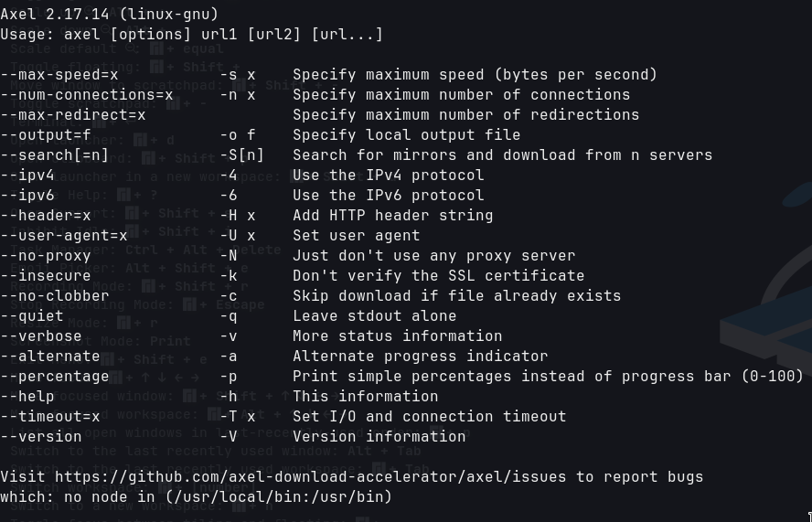The height and width of the screenshot is (522, 812).
Task: Select the --ipv4 option text
Action: [x=27, y=176]
